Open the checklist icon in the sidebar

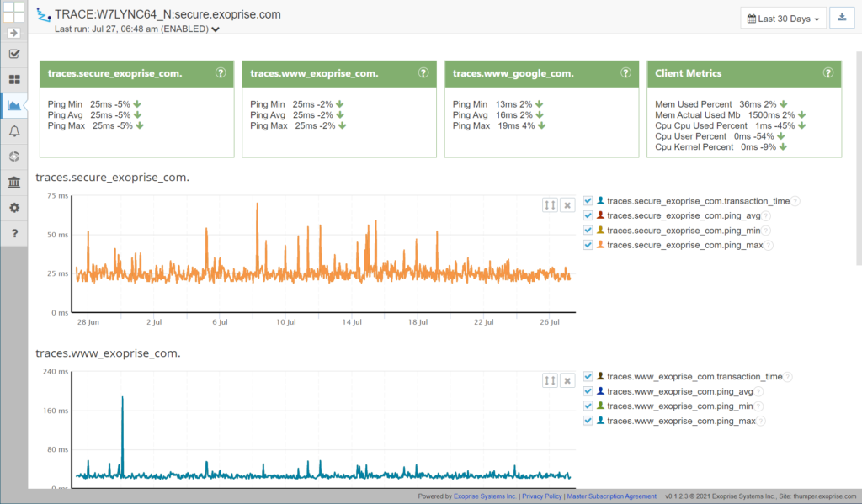[x=14, y=54]
